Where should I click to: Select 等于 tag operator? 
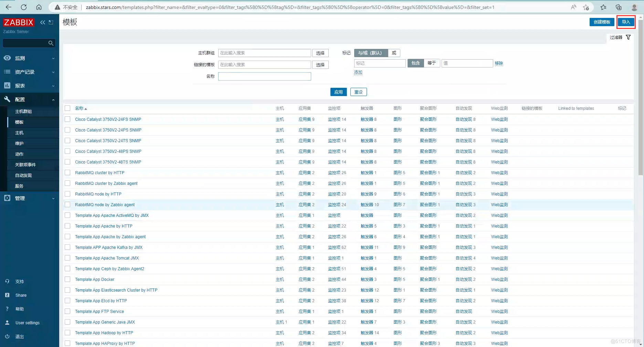[x=432, y=63]
